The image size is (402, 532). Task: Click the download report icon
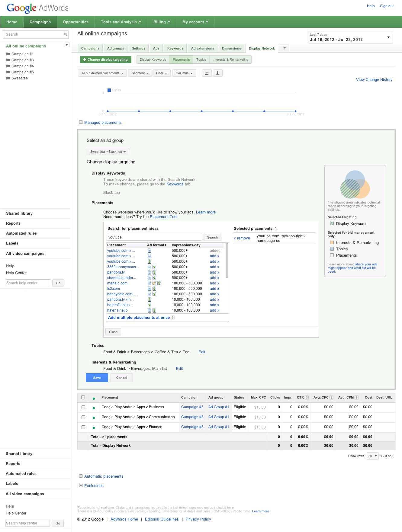point(217,73)
